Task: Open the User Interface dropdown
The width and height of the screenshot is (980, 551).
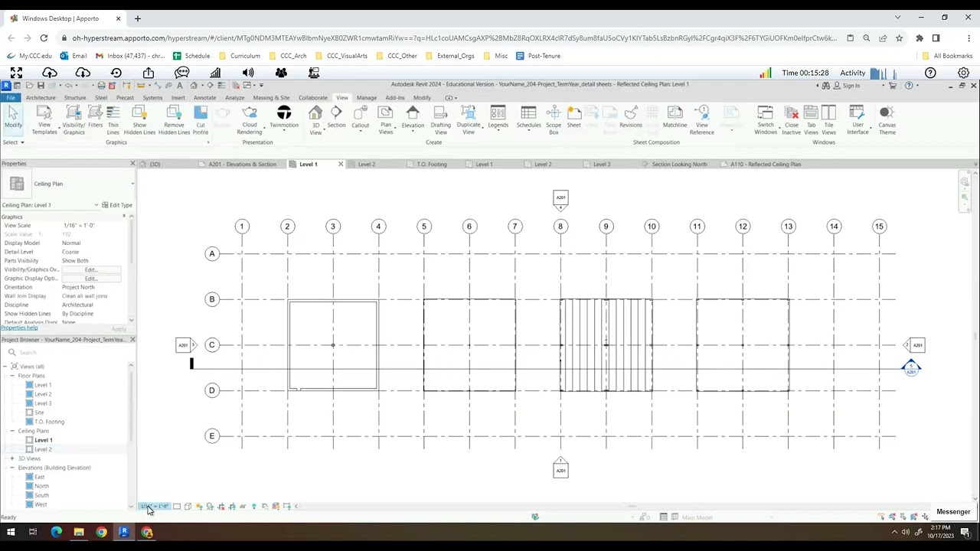Action: [x=857, y=119]
